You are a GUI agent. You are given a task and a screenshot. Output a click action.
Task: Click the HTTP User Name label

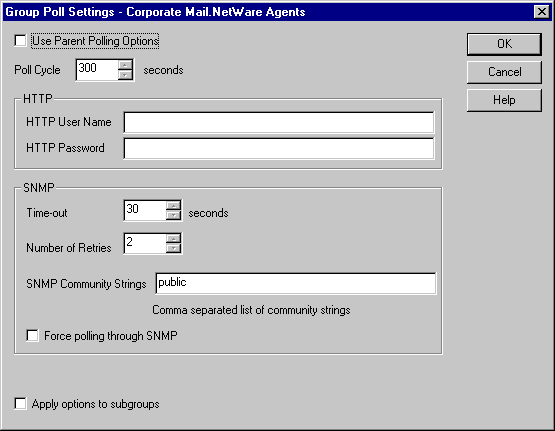point(69,122)
